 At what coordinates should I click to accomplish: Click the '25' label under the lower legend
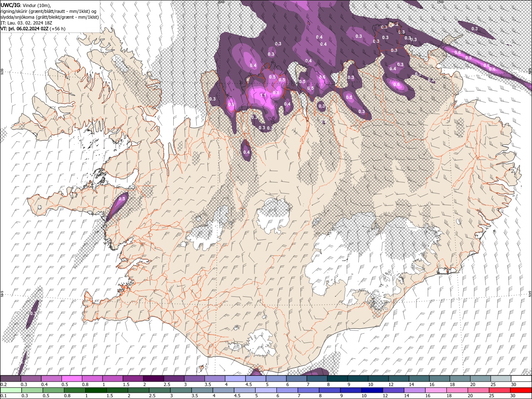(x=491, y=396)
